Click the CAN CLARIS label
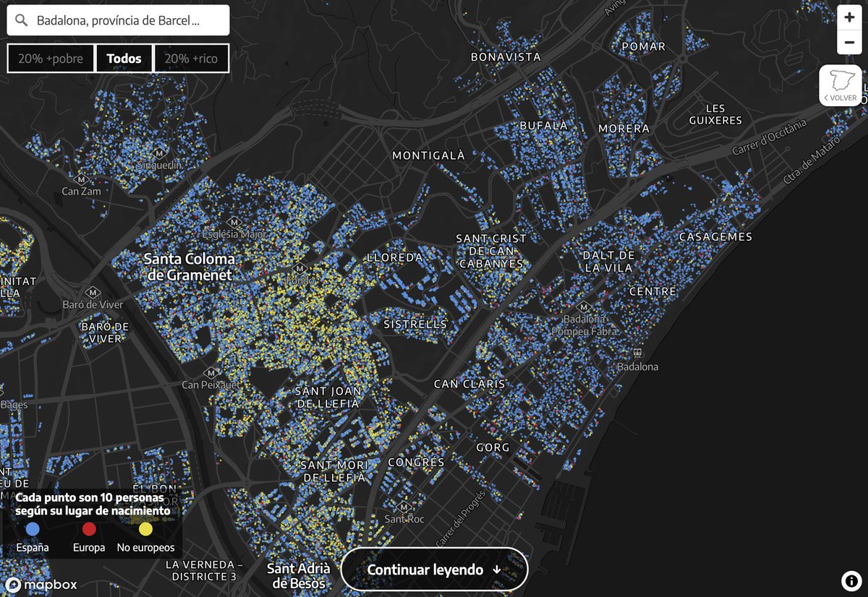Image resolution: width=868 pixels, height=597 pixels. [469, 384]
